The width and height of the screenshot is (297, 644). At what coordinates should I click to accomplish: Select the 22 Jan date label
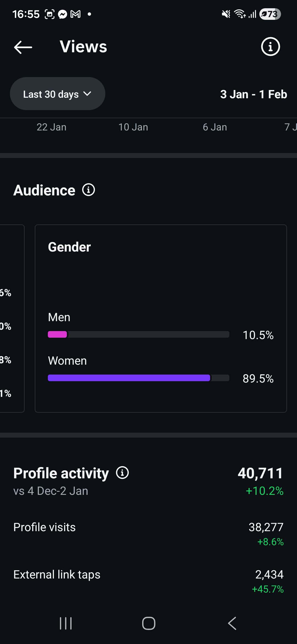[x=51, y=127]
